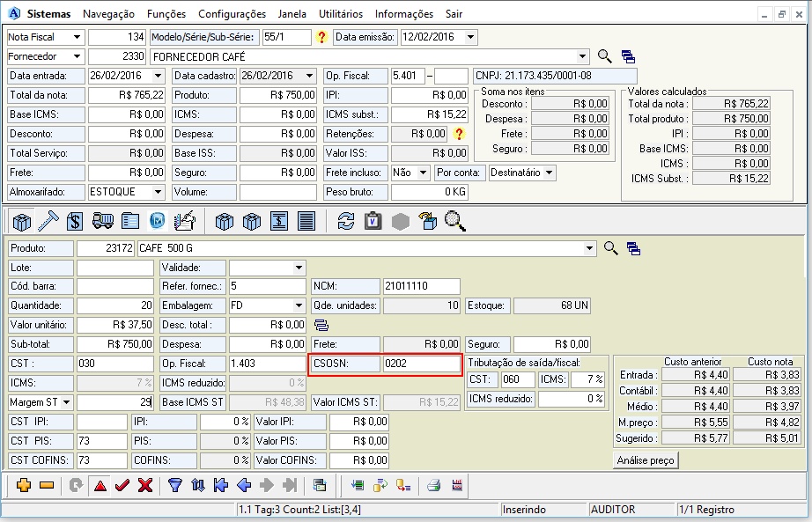This screenshot has height=522, width=812.
Task: Click the magnifier icon in the middle toolbar
Action: tap(455, 221)
